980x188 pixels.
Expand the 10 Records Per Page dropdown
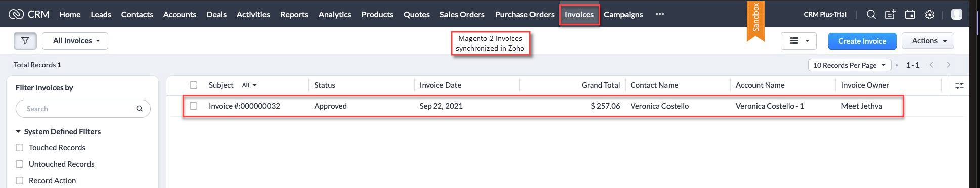pos(850,65)
